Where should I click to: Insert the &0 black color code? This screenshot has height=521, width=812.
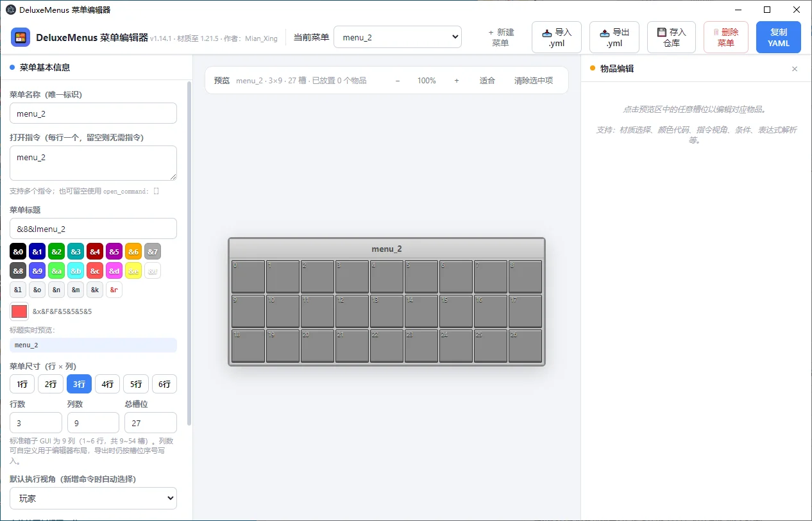[18, 251]
